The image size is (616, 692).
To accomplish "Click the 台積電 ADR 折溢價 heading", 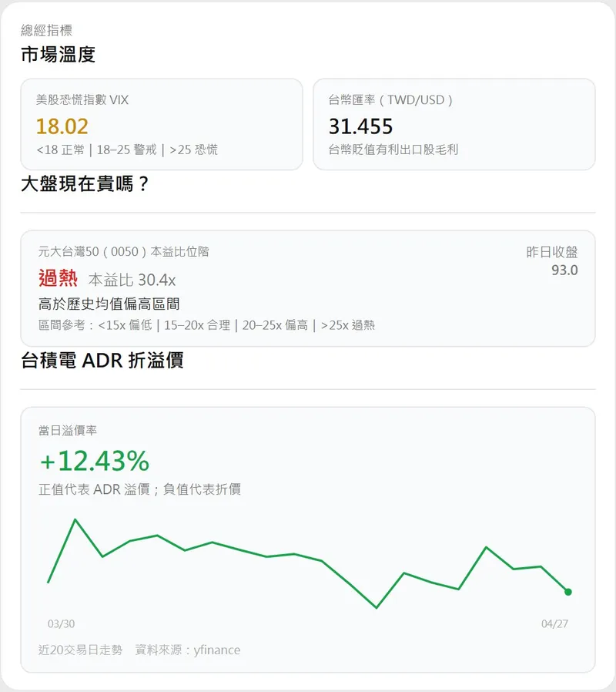I will click(x=102, y=360).
